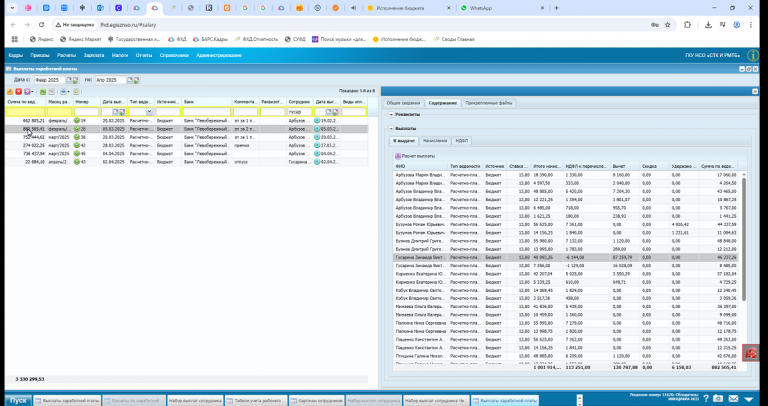This screenshot has width=768, height=406.
Task: Click the 'Пуск' start button
Action: tap(18, 400)
